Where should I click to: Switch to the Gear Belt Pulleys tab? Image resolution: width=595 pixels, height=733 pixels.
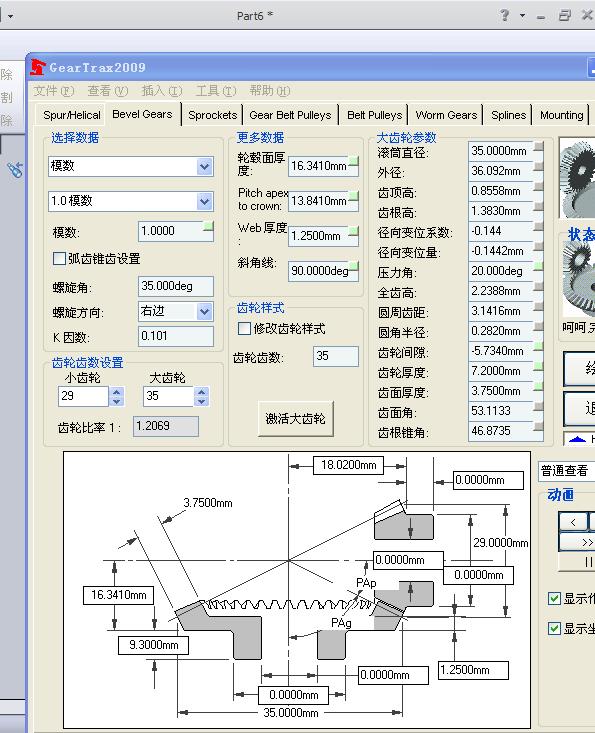pyautogui.click(x=290, y=115)
